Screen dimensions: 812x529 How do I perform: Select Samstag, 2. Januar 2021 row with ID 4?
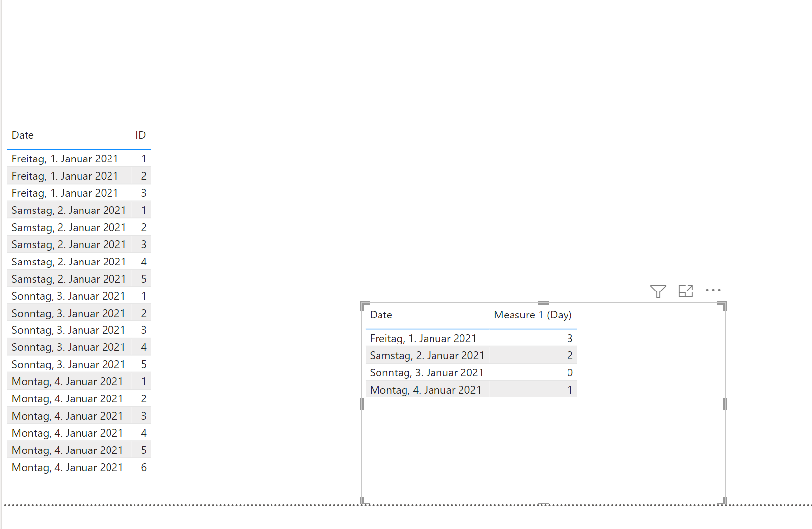(79, 262)
